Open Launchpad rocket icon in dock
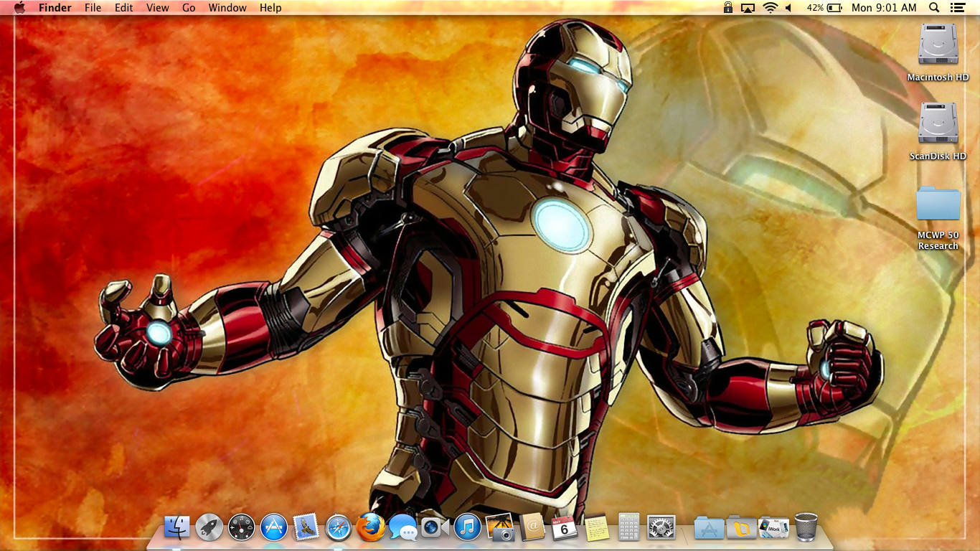Image resolution: width=980 pixels, height=551 pixels. [x=209, y=527]
